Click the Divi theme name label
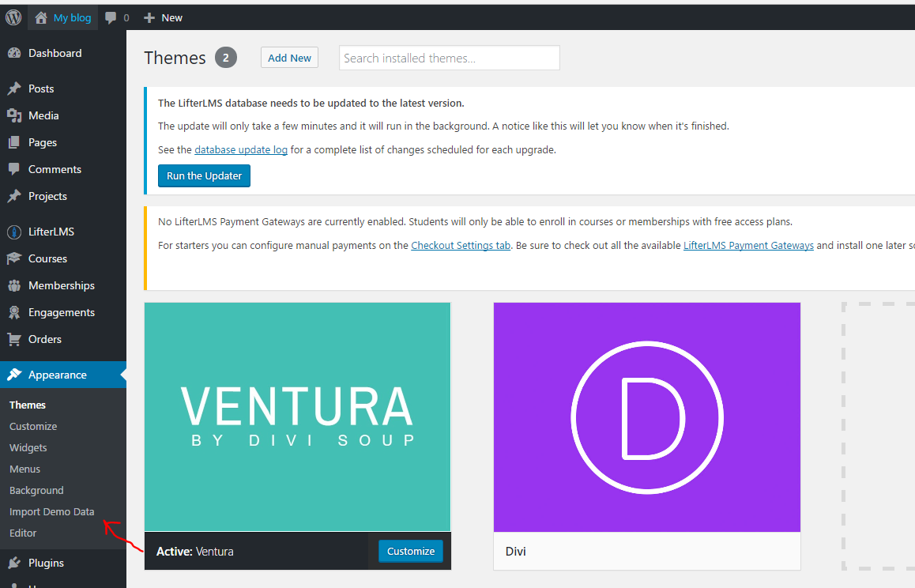Viewport: 915px width, 588px height. coord(516,551)
